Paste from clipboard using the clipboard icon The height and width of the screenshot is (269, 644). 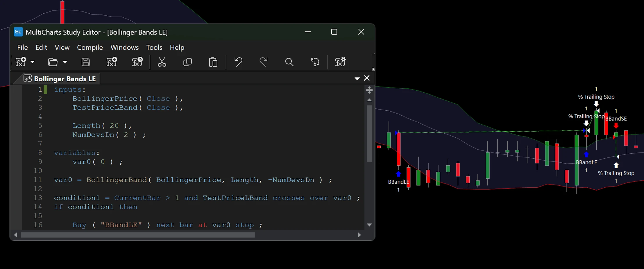coord(213,62)
